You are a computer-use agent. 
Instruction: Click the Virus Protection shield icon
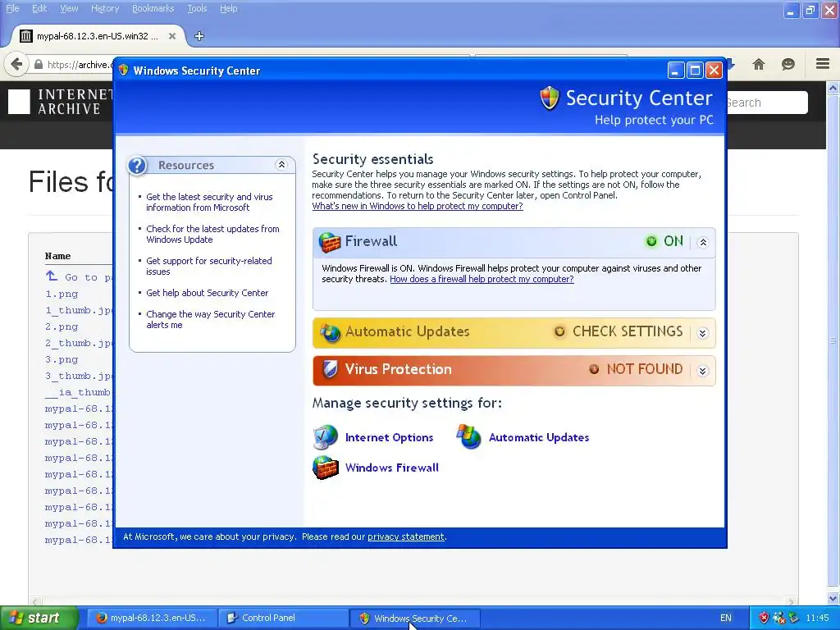tap(330, 369)
